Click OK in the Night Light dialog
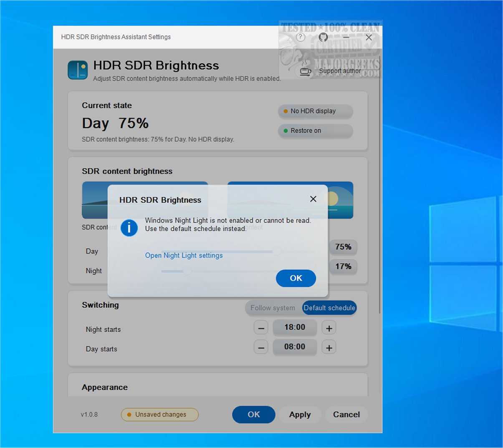Viewport: 503px width, 448px height. pyautogui.click(x=296, y=278)
